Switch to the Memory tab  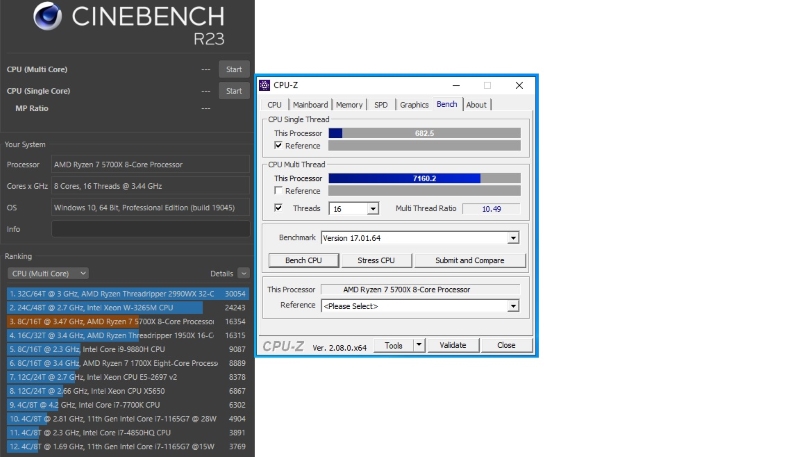click(x=349, y=105)
